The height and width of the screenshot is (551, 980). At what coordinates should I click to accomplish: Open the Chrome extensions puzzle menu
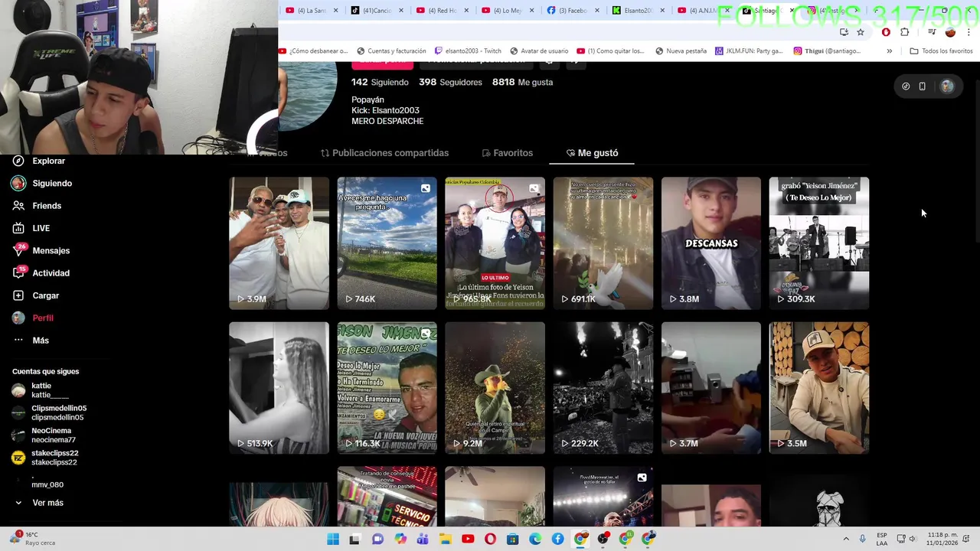pos(905,32)
